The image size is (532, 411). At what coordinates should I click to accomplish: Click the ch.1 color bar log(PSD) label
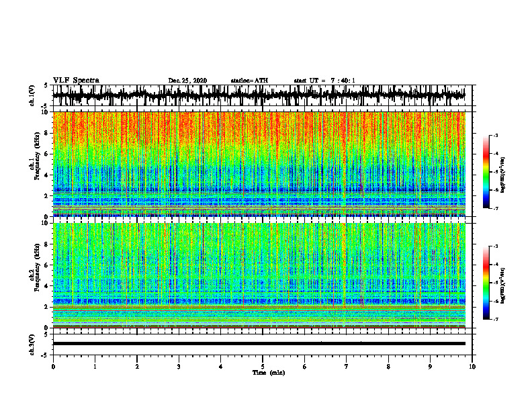point(504,175)
